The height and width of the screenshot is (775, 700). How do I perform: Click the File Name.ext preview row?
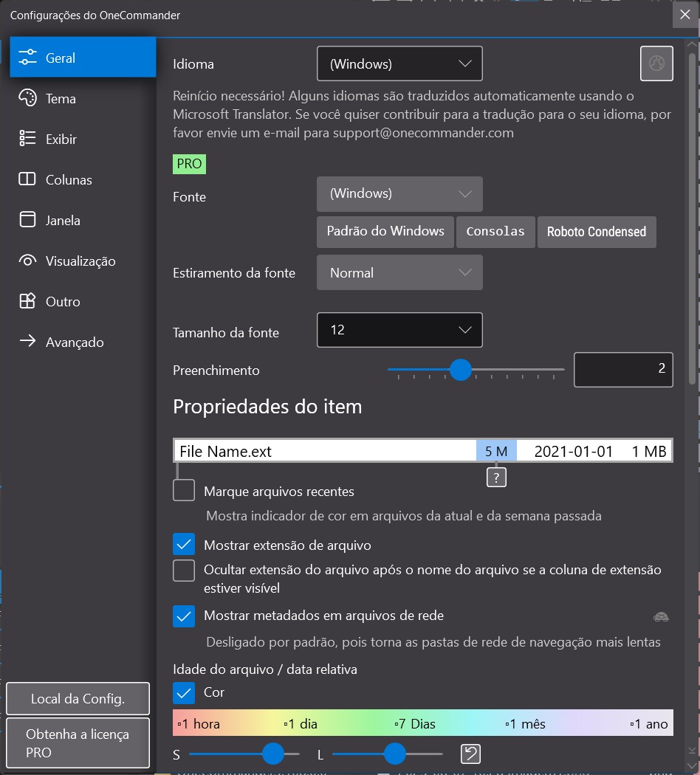click(x=423, y=450)
